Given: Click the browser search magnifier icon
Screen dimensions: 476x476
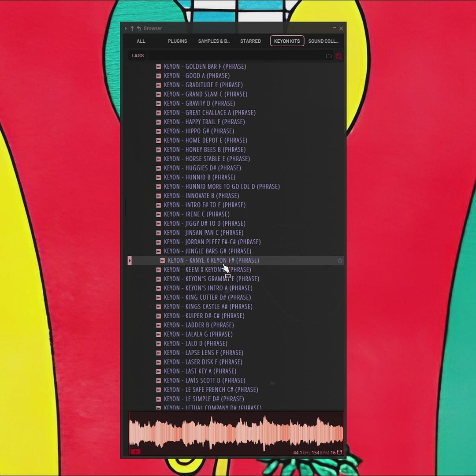Looking at the screenshot, I should click(338, 56).
